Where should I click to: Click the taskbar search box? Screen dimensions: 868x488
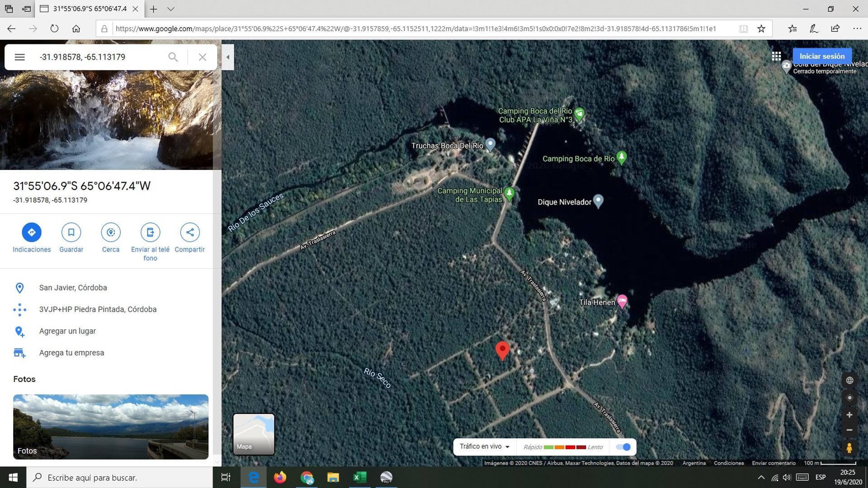(x=120, y=477)
